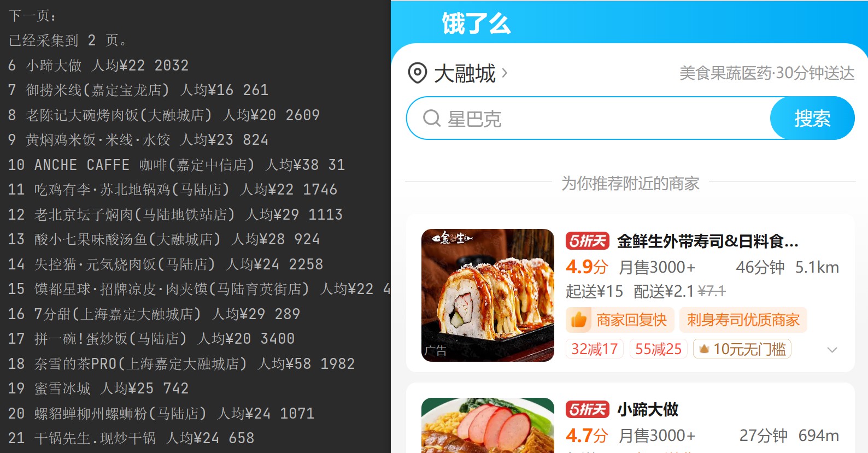
Task: Select console line '14 失控猫·元気烧肉饭'
Action: point(166,264)
